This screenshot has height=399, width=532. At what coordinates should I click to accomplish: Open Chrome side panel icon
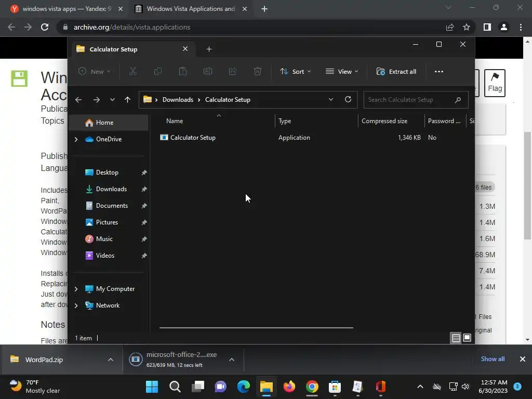click(x=487, y=27)
